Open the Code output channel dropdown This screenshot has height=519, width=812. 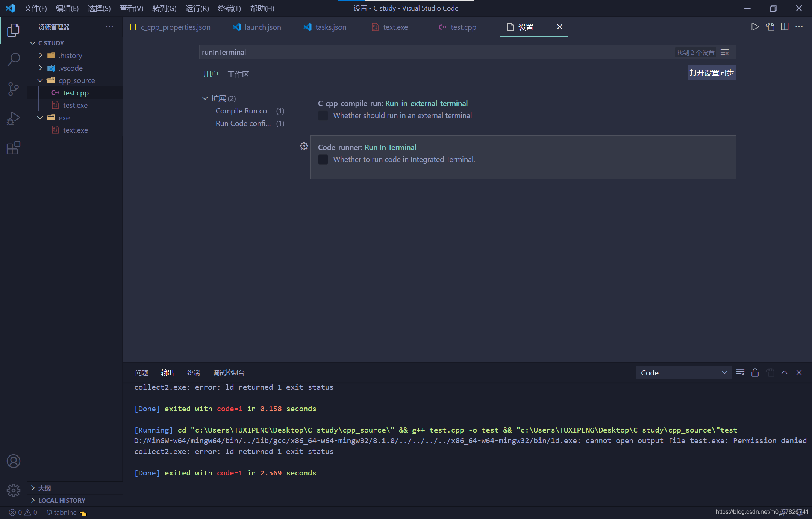pos(683,372)
